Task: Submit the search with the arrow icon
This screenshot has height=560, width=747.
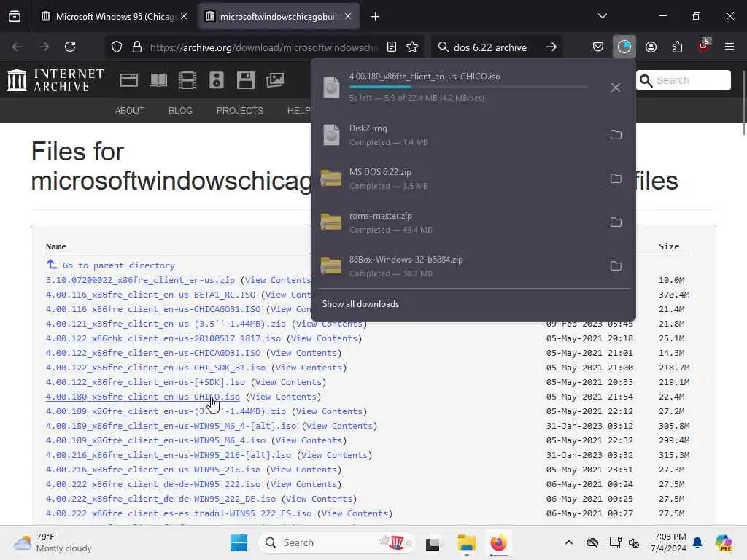Action: (x=551, y=47)
